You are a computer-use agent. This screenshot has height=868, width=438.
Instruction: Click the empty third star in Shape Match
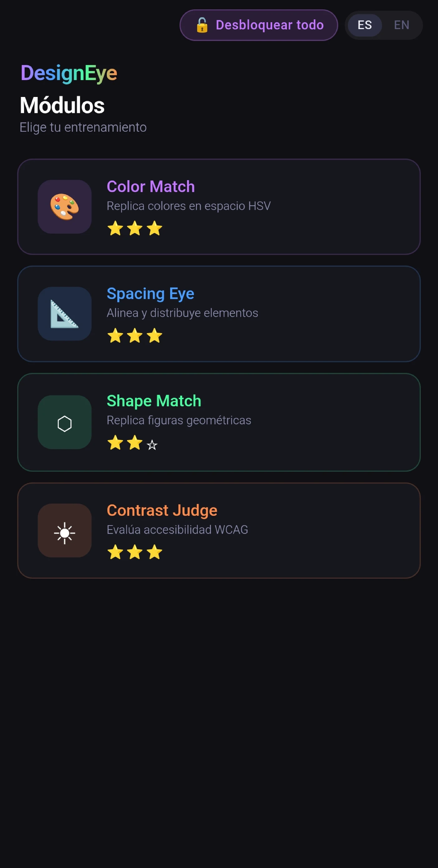[x=152, y=445]
